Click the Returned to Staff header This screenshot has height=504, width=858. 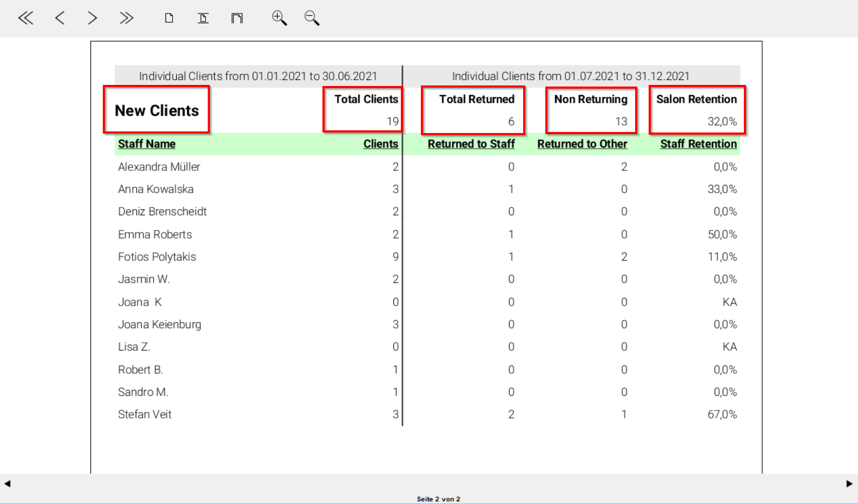(x=471, y=144)
